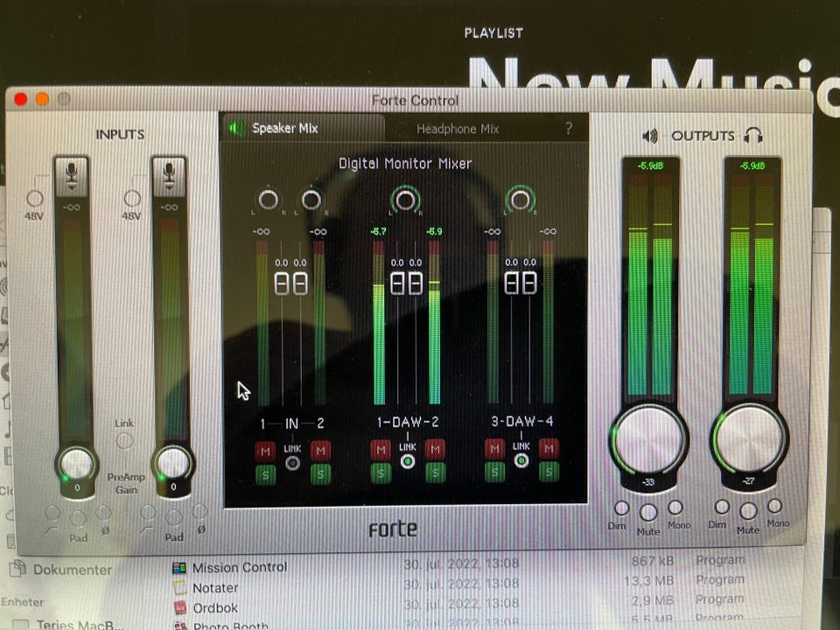Click the Forte Control window title

(x=415, y=100)
